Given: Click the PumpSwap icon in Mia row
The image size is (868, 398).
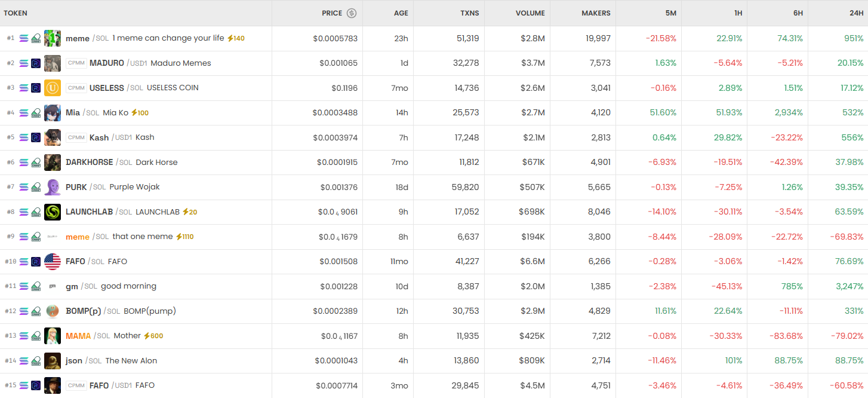Looking at the screenshot, I should [36, 113].
